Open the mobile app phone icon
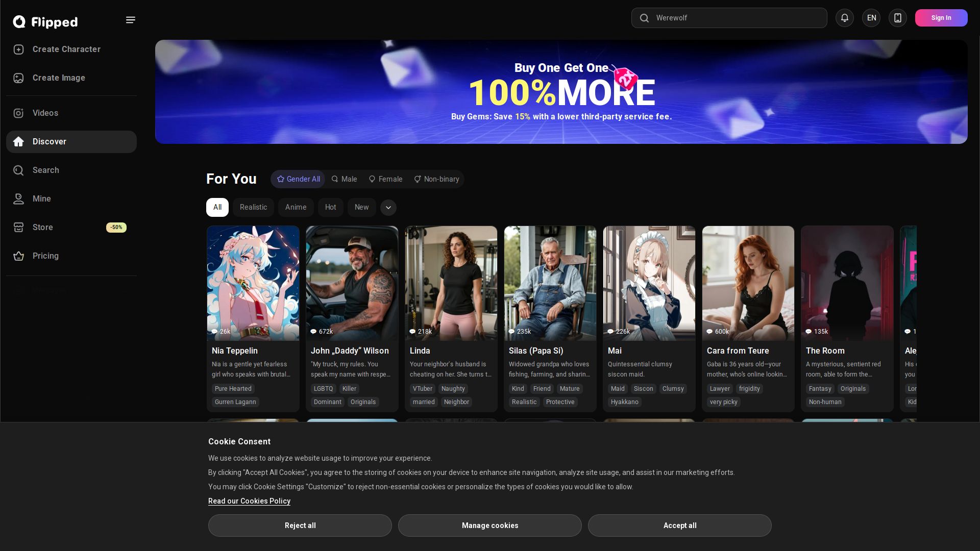 pos(898,18)
